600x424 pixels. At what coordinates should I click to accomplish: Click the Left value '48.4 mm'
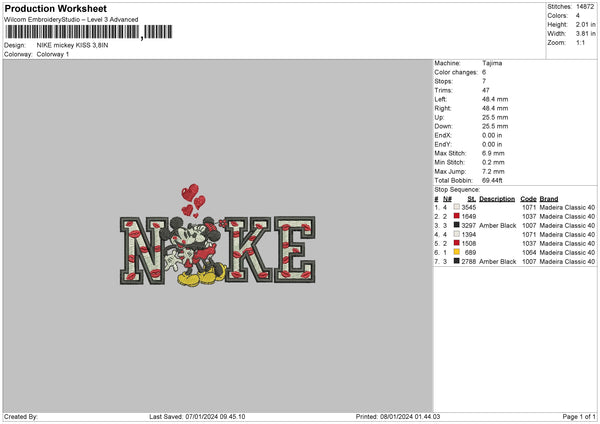(495, 99)
